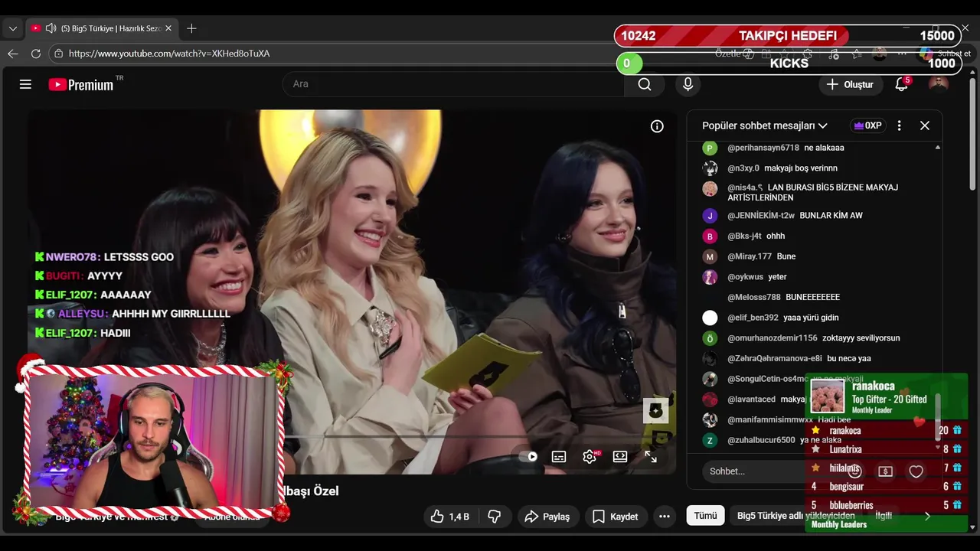Share the video with Paylaş
The image size is (980, 551).
click(547, 517)
